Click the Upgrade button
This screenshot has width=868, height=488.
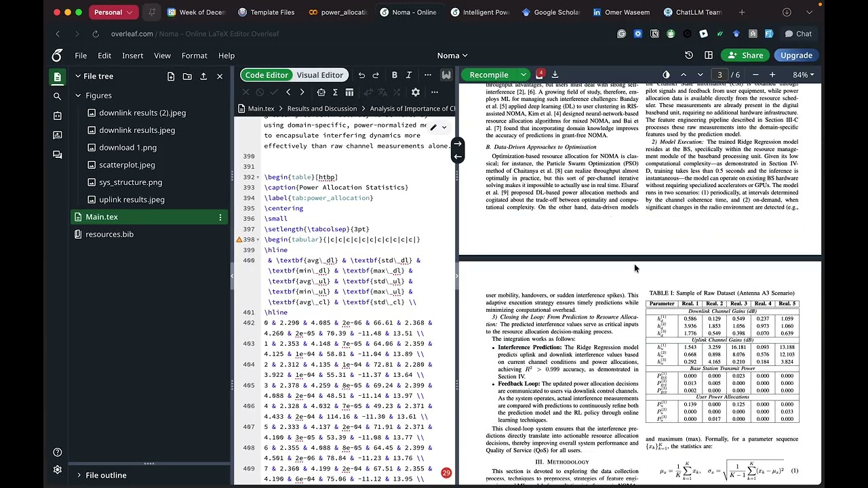[x=796, y=56]
